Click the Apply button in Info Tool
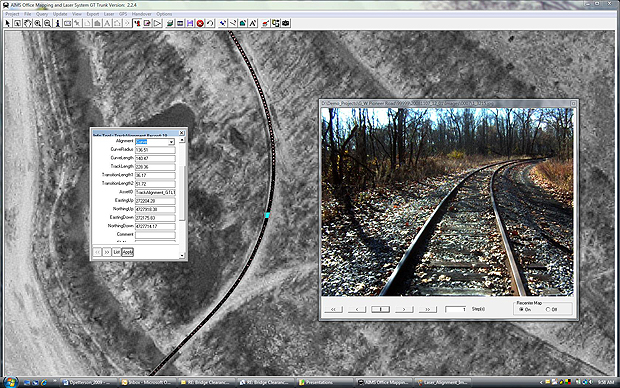This screenshot has height=388, width=620. click(127, 252)
